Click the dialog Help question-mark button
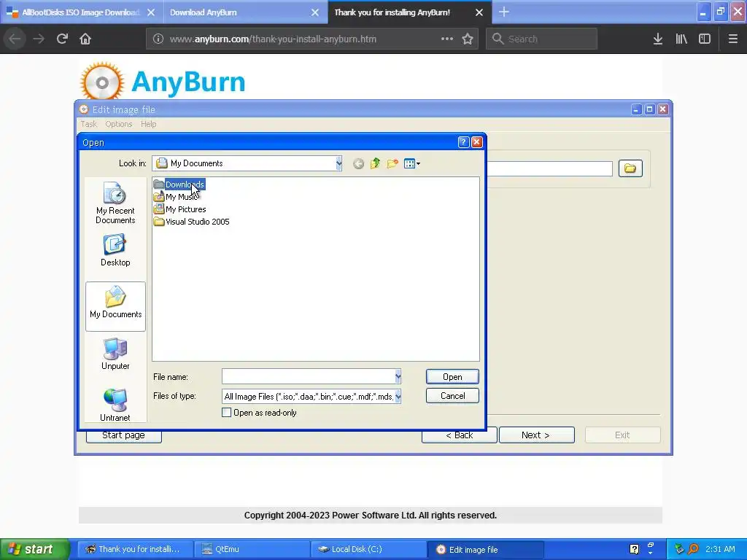This screenshot has height=560, width=747. click(463, 142)
